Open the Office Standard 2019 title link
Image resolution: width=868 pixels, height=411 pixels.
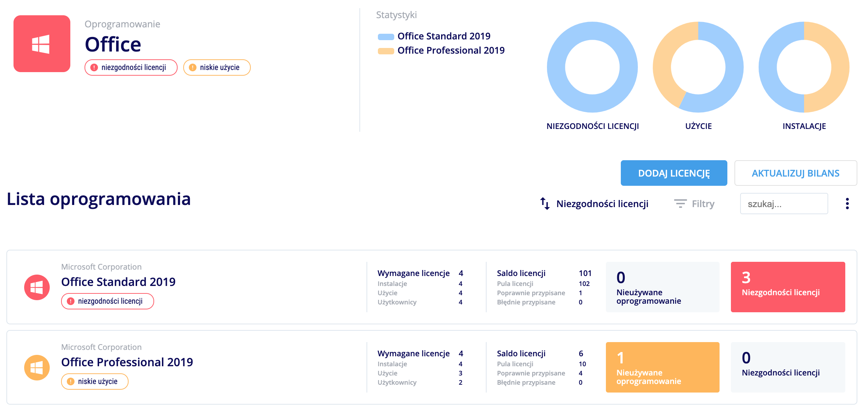118,282
